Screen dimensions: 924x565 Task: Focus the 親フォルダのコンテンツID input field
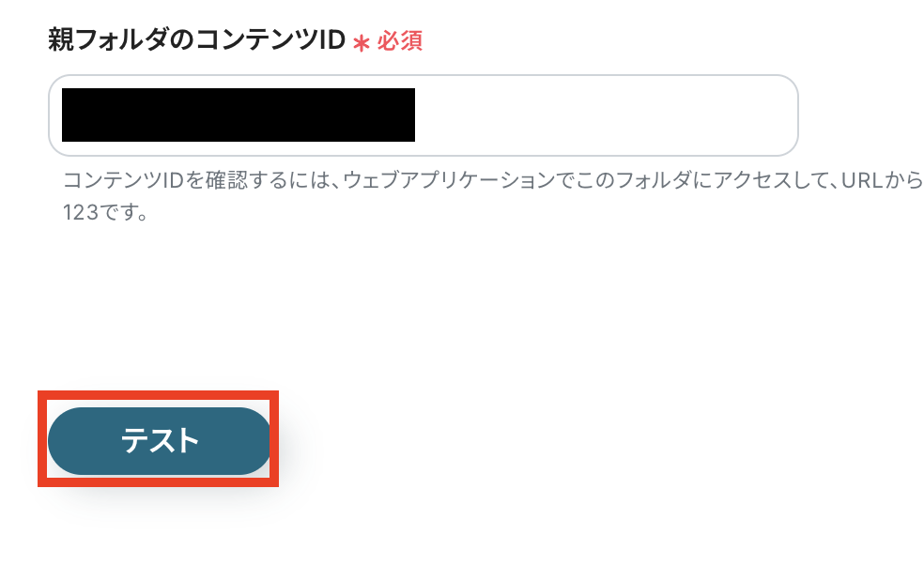point(423,115)
